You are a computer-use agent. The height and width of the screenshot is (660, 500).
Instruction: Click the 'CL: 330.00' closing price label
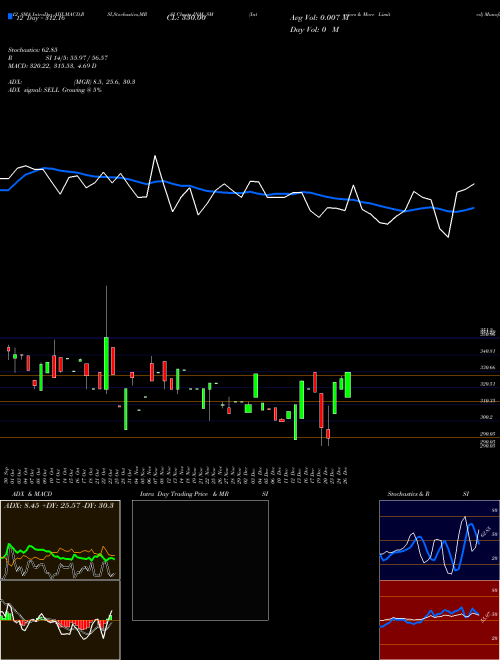click(186, 18)
